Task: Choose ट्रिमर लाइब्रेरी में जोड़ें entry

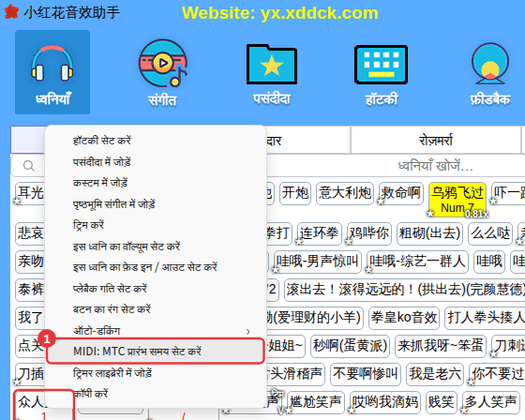Action: tap(156, 373)
